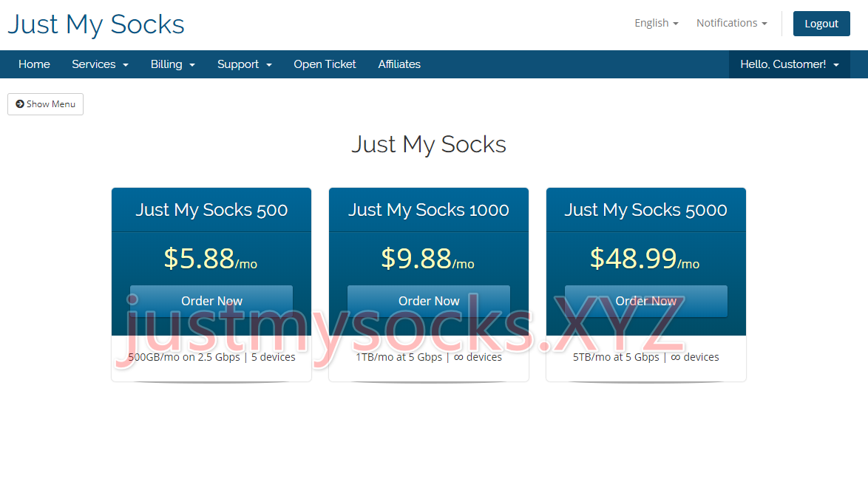Screen dimensions: 868x479
Task: Click the 5TB/mo at 5 Gbps description
Action: click(x=646, y=357)
